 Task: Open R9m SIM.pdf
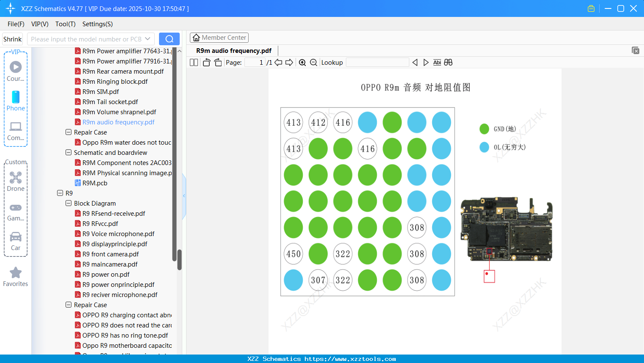pyautogui.click(x=101, y=91)
